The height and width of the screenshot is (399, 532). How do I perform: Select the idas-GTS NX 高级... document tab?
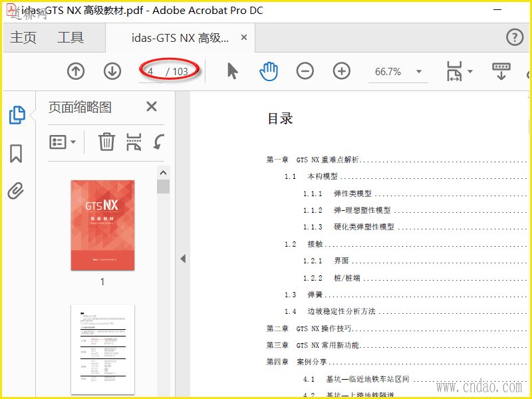(x=180, y=38)
